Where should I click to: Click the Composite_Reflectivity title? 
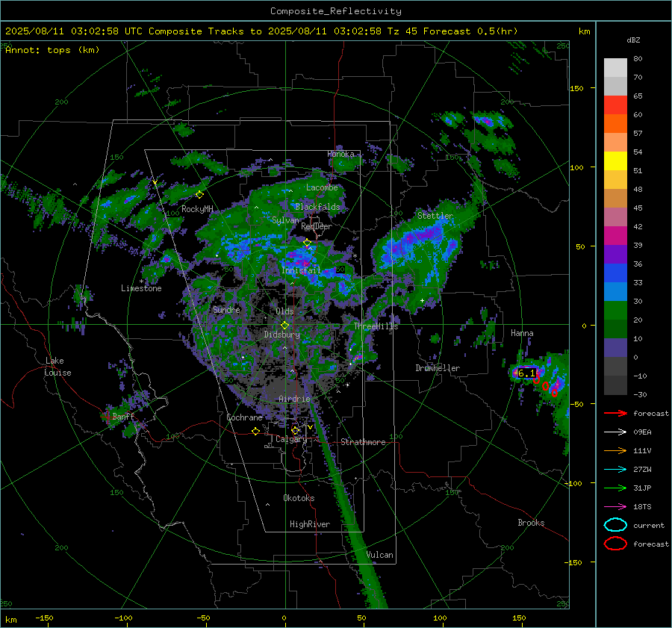coord(335,11)
